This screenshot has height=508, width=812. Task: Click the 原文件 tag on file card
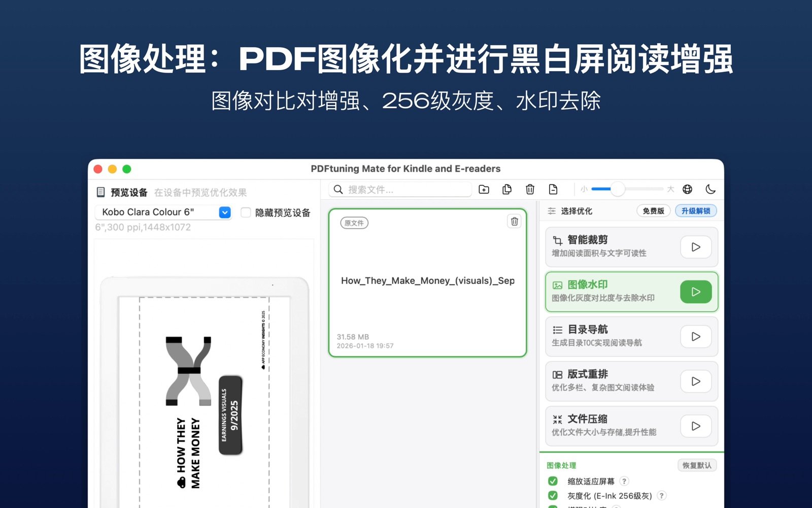click(x=354, y=223)
